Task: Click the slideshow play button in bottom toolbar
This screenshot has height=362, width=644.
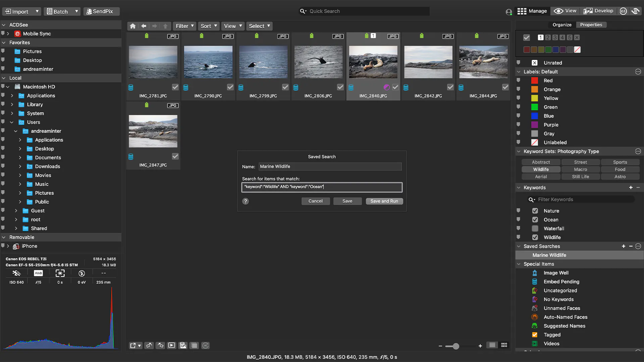Action: click(x=171, y=345)
